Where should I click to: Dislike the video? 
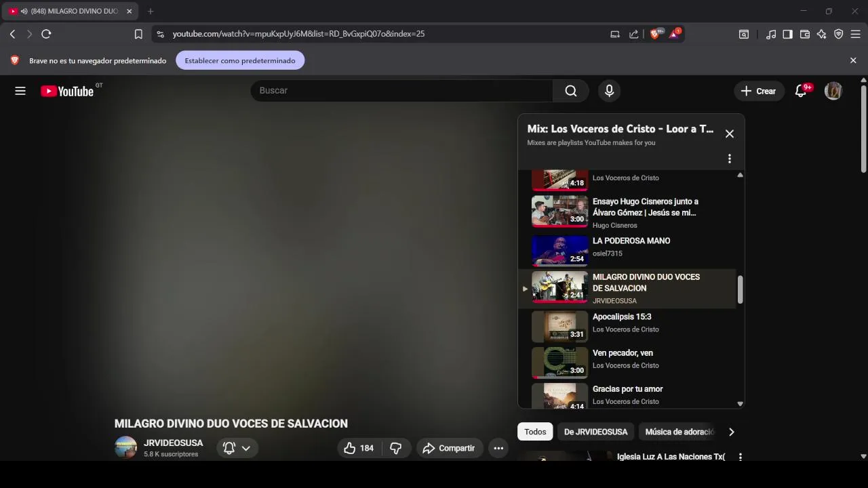(x=396, y=448)
